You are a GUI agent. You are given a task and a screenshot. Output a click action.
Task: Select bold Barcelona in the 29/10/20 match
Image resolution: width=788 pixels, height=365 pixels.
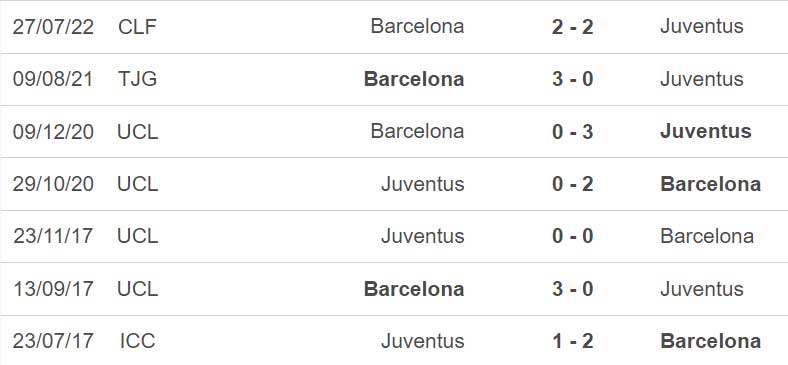point(711,184)
